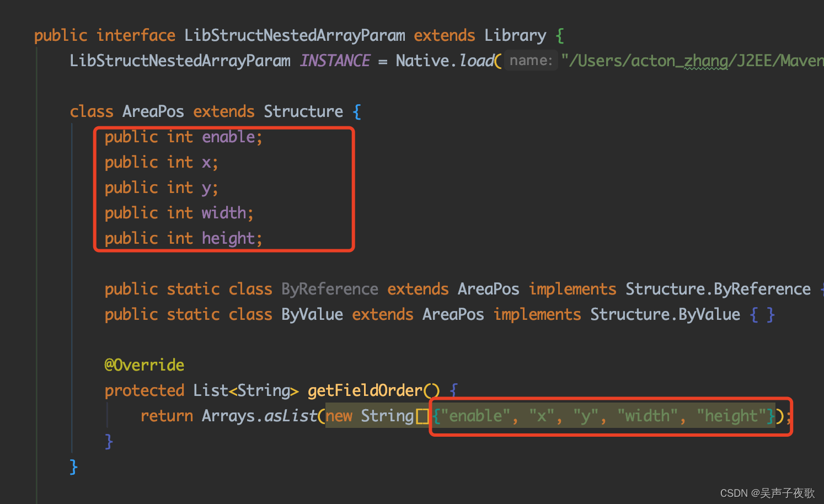The height and width of the screenshot is (504, 824).
Task: Click closing brace of AreaPos class
Action: click(74, 467)
